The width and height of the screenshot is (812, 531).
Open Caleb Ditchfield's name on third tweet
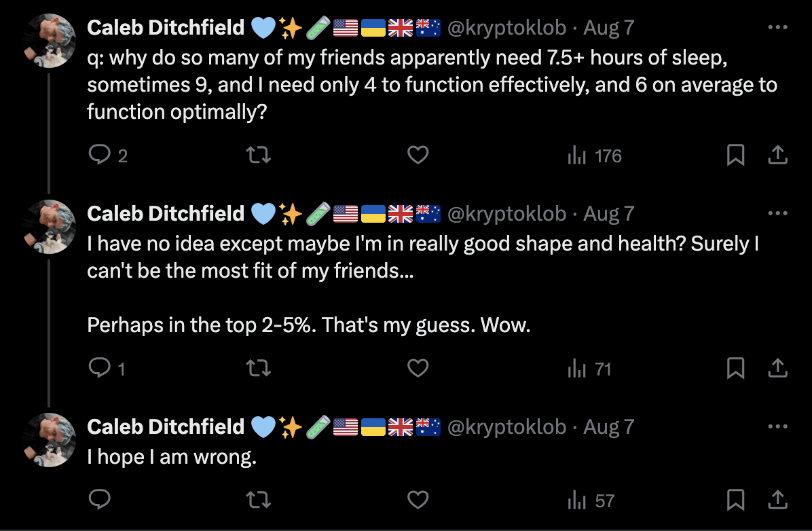click(166, 426)
